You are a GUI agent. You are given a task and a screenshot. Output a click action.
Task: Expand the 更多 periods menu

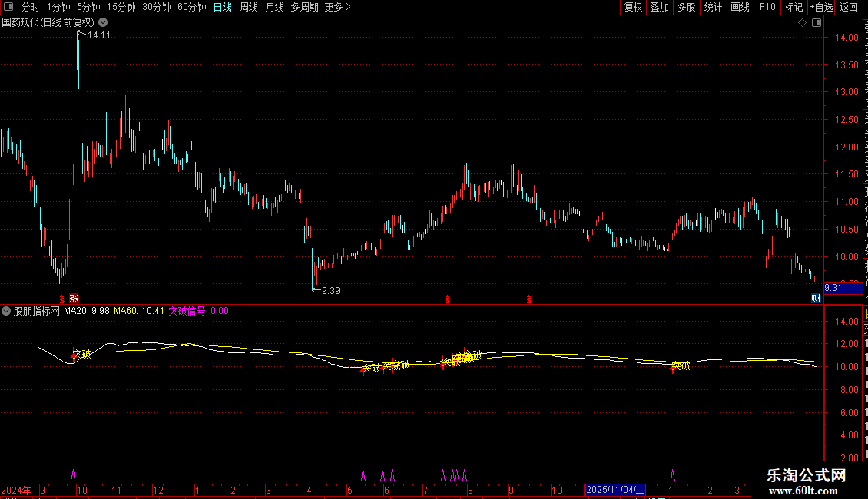[x=337, y=7]
